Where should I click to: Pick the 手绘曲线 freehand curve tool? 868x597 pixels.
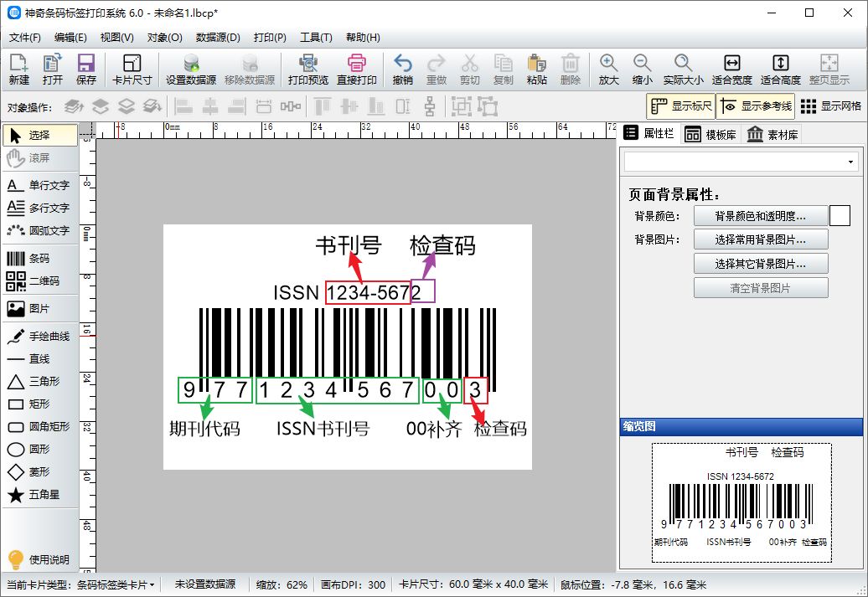39,337
